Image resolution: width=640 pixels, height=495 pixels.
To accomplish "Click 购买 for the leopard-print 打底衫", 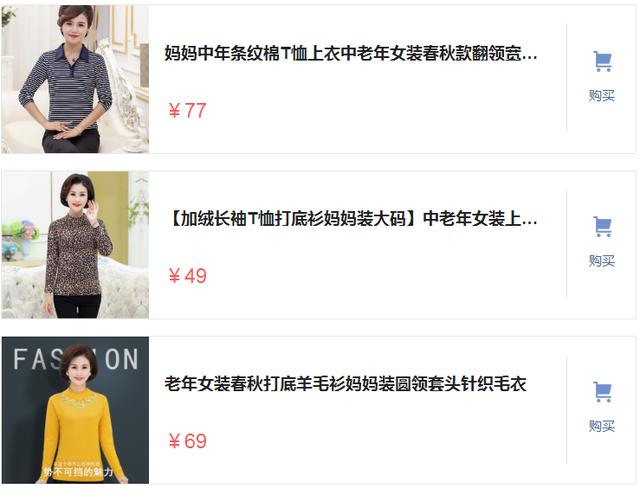I will point(602,260).
